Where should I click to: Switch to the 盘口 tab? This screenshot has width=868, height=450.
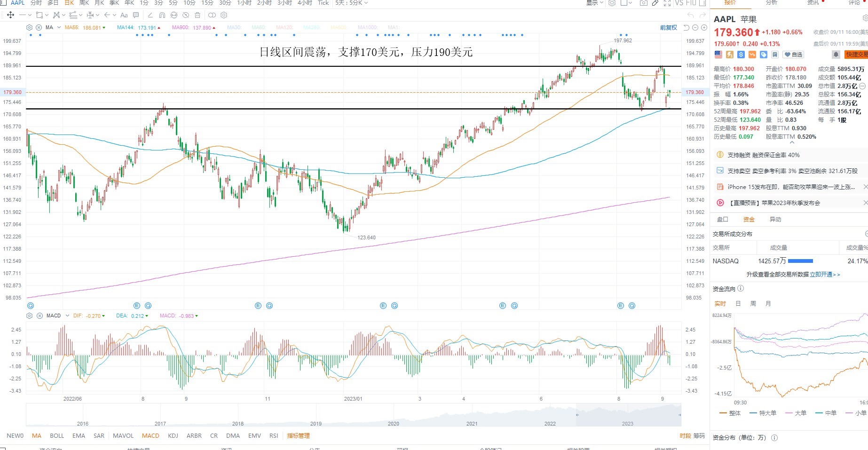722,220
